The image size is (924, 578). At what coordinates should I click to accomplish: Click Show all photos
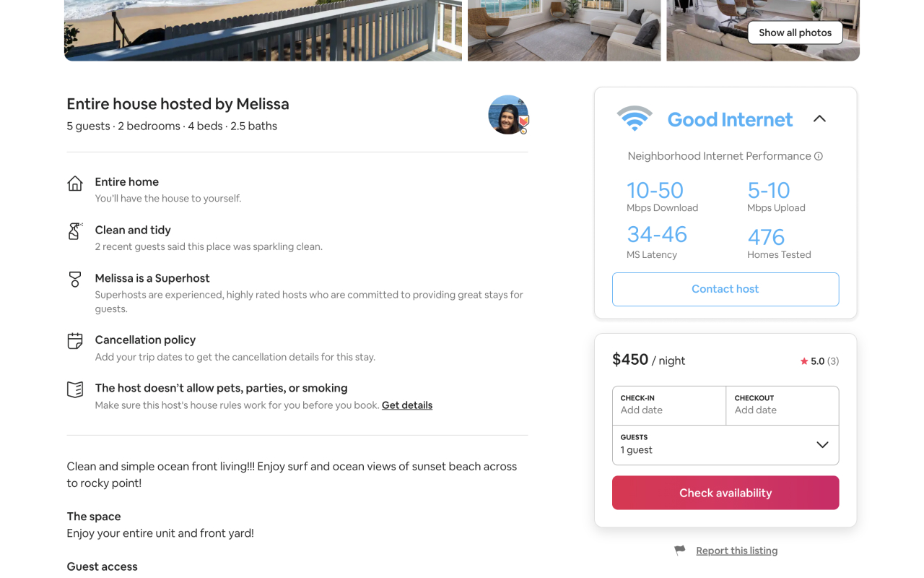point(795,33)
